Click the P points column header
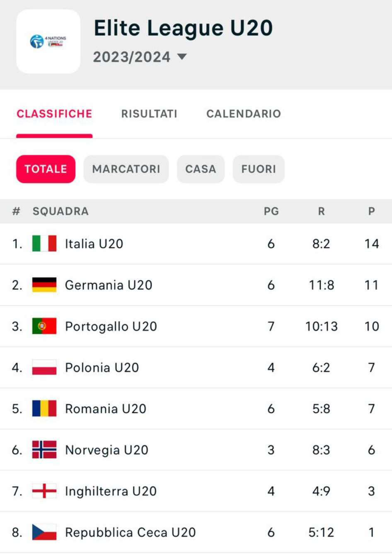Image resolution: width=392 pixels, height=555 pixels. click(371, 211)
